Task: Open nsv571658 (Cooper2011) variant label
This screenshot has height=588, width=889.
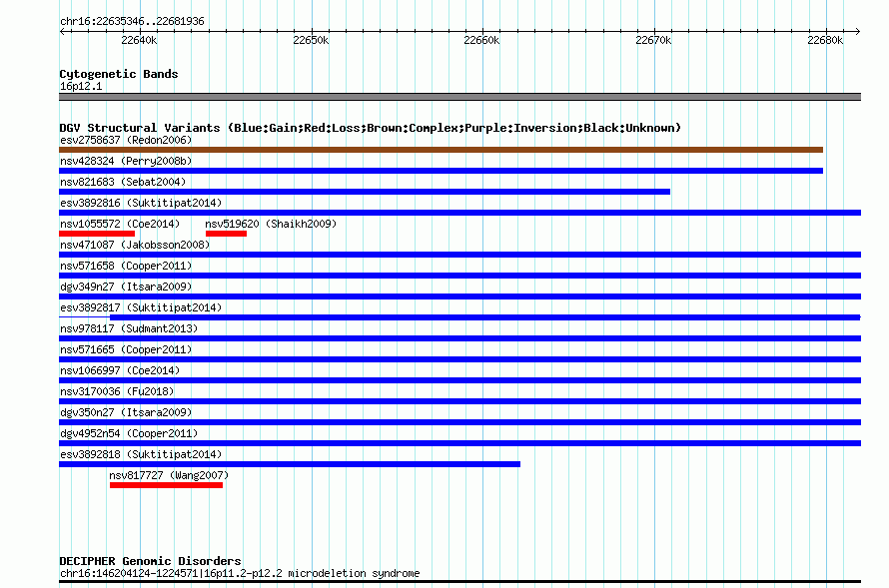Action: 126,266
